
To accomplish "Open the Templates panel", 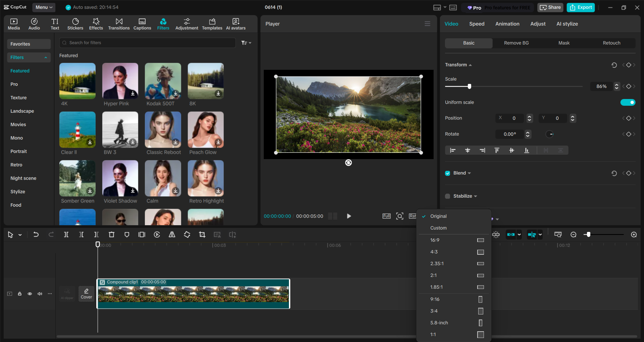I will 212,23.
